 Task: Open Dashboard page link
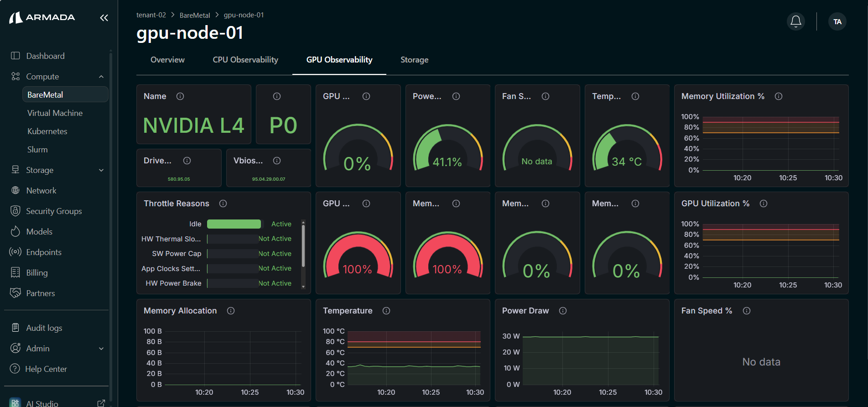pos(45,56)
